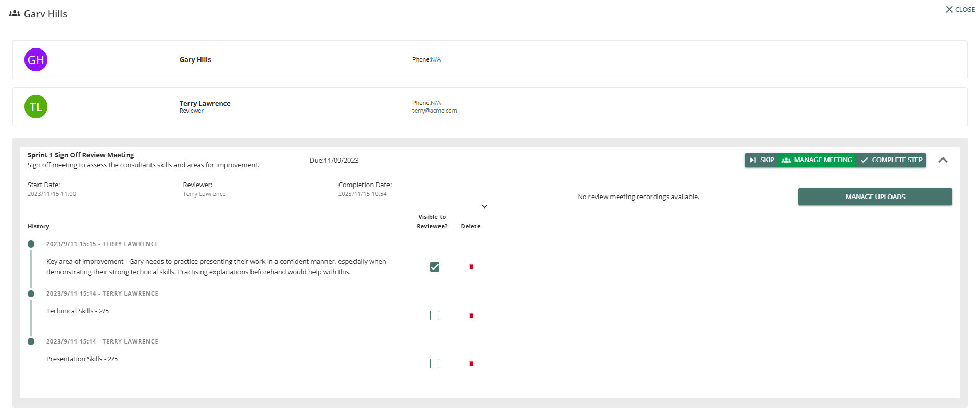The height and width of the screenshot is (416, 980).
Task: Make Presentation Skills note visible to reviewee
Action: pyautogui.click(x=435, y=363)
